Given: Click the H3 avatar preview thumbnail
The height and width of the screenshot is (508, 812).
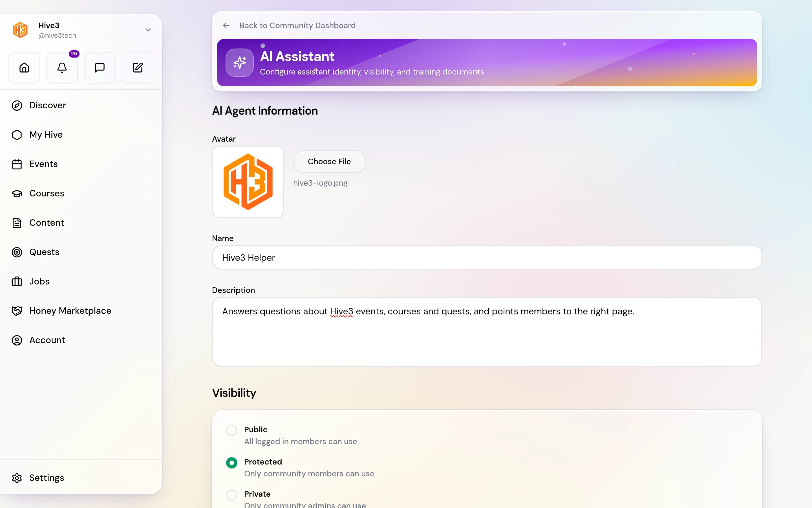Looking at the screenshot, I should 248,182.
